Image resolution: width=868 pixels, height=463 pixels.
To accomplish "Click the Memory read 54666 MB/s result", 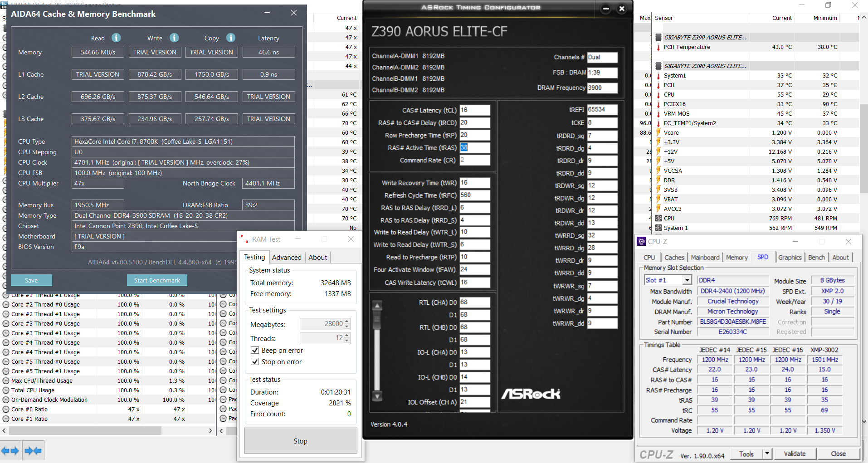I will click(x=98, y=52).
